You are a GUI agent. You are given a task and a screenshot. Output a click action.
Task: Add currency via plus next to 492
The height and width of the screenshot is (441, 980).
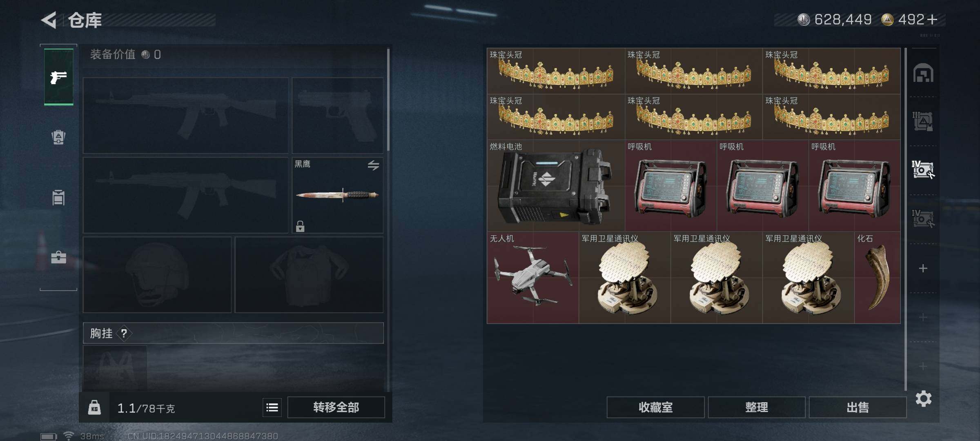(932, 19)
